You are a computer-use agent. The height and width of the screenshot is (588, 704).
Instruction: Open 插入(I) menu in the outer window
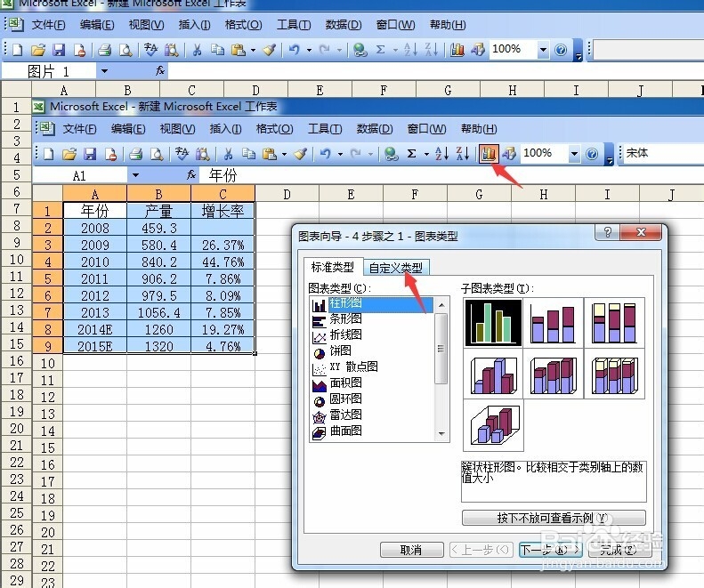tap(194, 25)
